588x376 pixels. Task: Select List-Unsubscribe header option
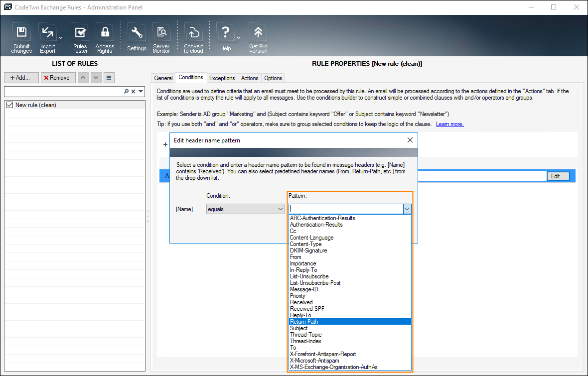tap(350, 276)
